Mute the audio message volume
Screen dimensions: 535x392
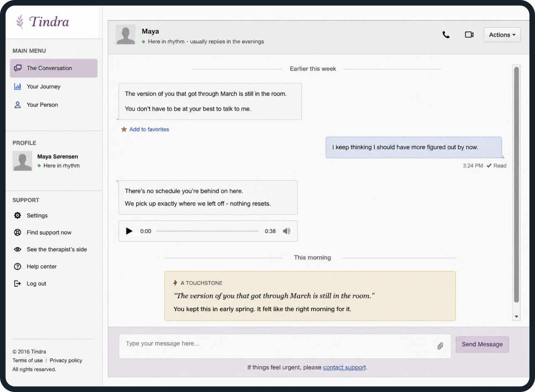(287, 231)
